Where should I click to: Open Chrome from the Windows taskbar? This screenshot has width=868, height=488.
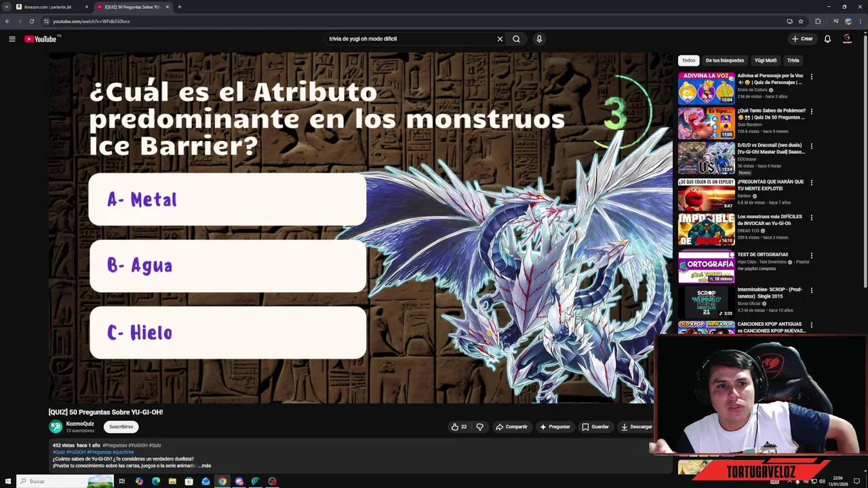[x=222, y=481]
